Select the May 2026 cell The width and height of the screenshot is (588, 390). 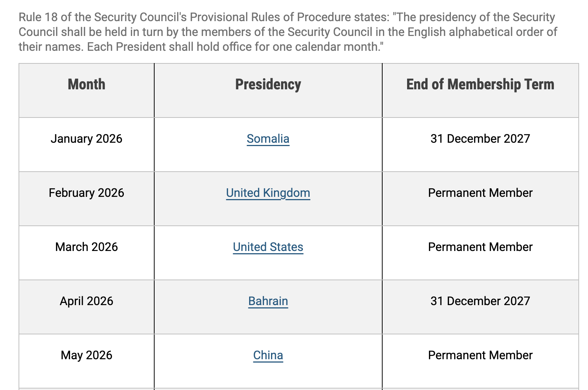click(86, 355)
